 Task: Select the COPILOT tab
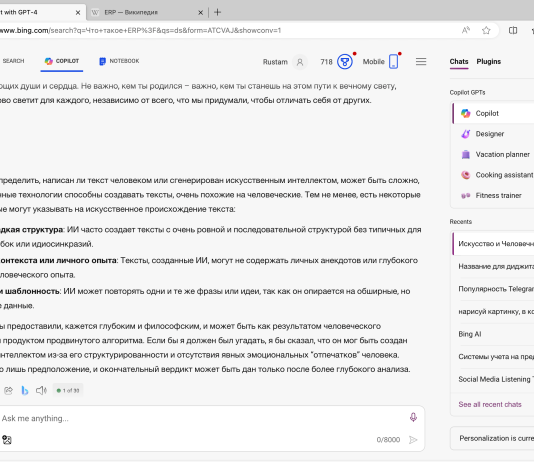click(62, 61)
